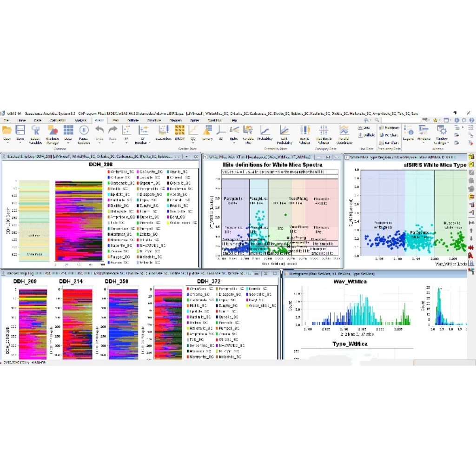Open the Attribute Manager

53,134
